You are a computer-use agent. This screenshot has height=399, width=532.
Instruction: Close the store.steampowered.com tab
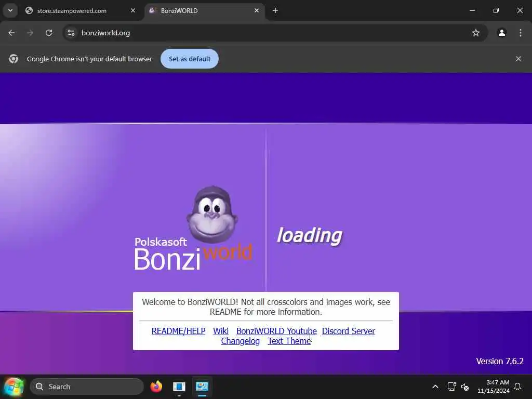point(133,10)
